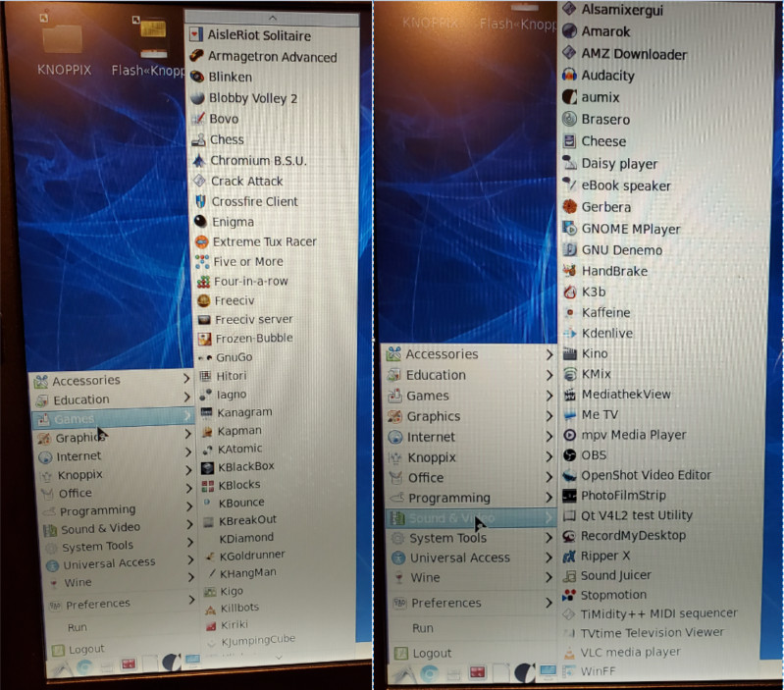Select highlighted Games category in menu
Image resolution: width=784 pixels, height=690 pixels.
[113, 418]
